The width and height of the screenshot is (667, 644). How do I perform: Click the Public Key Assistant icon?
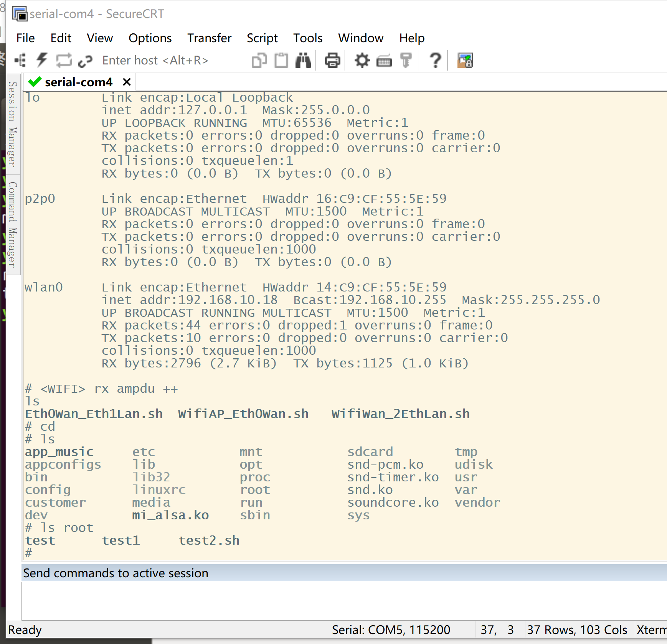[406, 60]
